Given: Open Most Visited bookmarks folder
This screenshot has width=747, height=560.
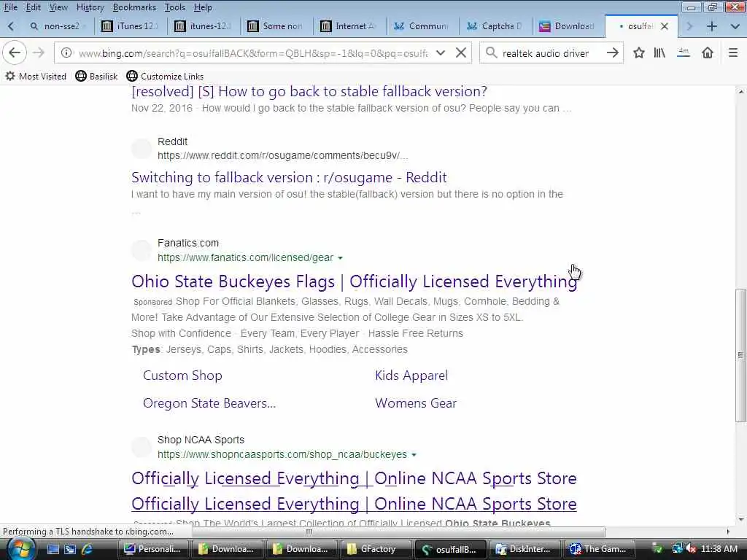Looking at the screenshot, I should click(36, 76).
